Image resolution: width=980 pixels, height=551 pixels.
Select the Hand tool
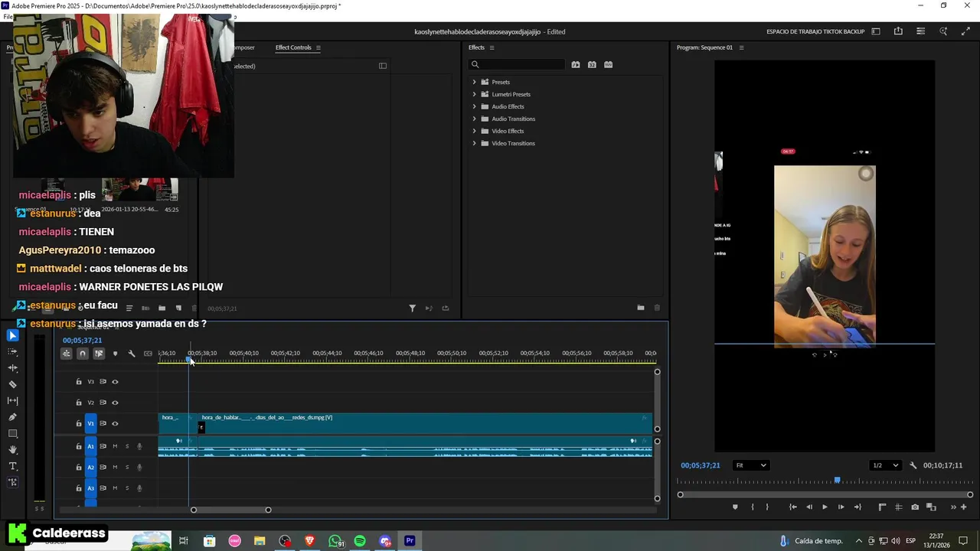tap(12, 450)
